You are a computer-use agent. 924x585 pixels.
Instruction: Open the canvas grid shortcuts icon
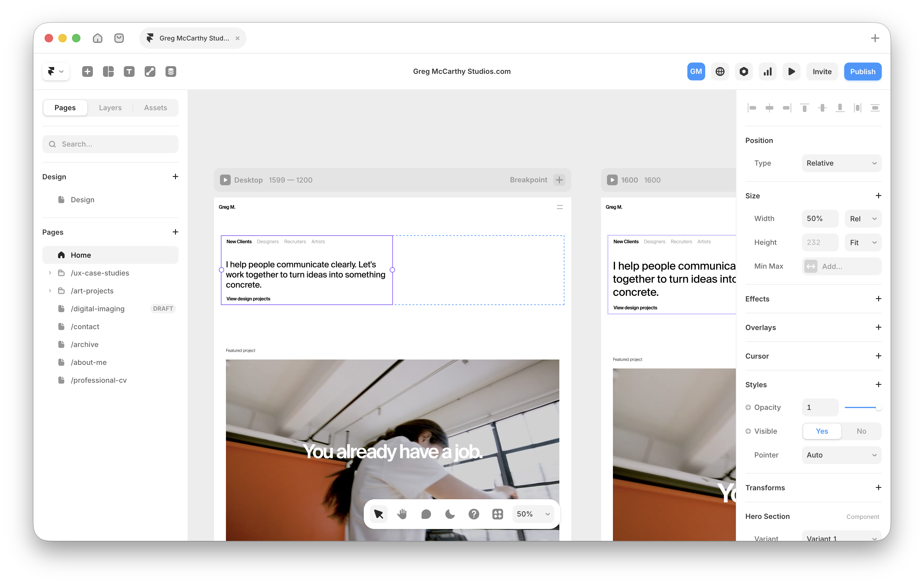498,514
